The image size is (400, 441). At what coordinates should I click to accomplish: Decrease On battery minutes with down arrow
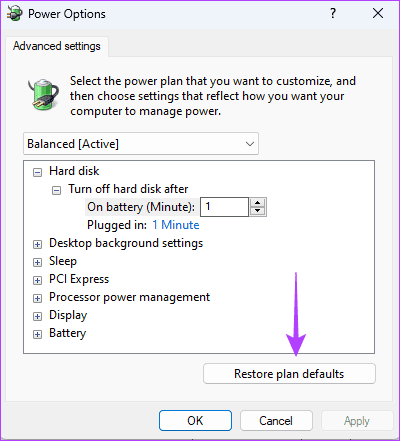(x=257, y=211)
